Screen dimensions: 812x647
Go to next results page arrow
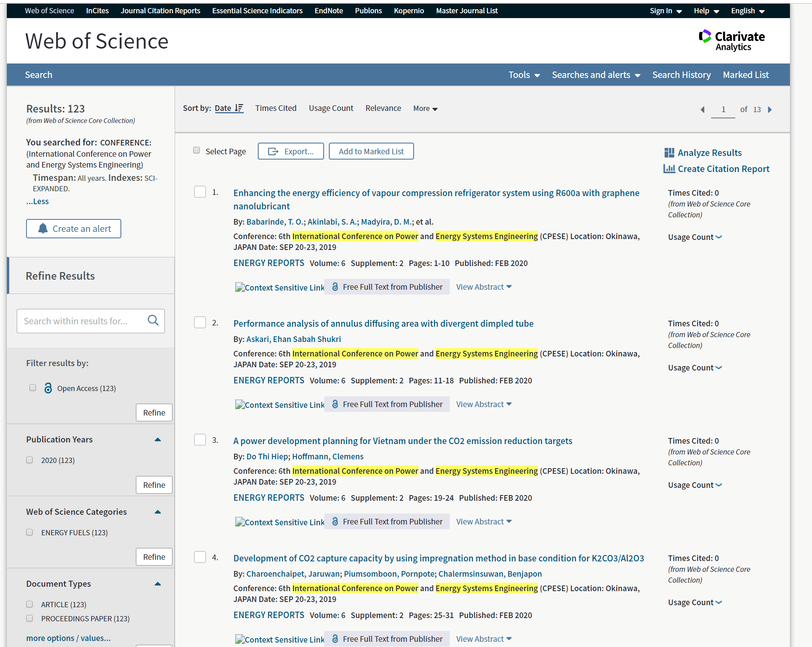770,109
